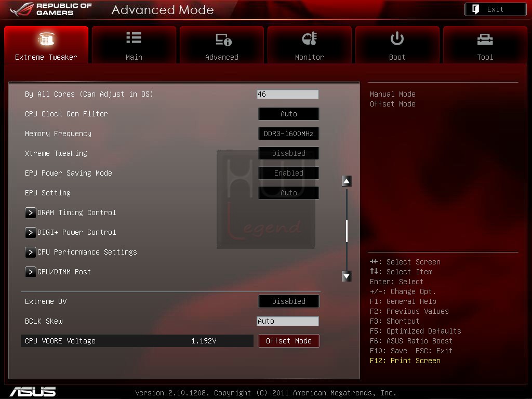
Task: Click the Manual Mode help text
Action: [x=393, y=94]
